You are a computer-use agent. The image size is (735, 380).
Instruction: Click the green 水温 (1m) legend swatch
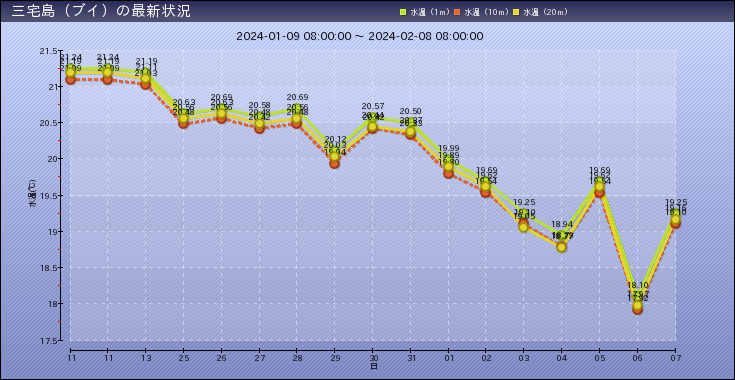(402, 13)
